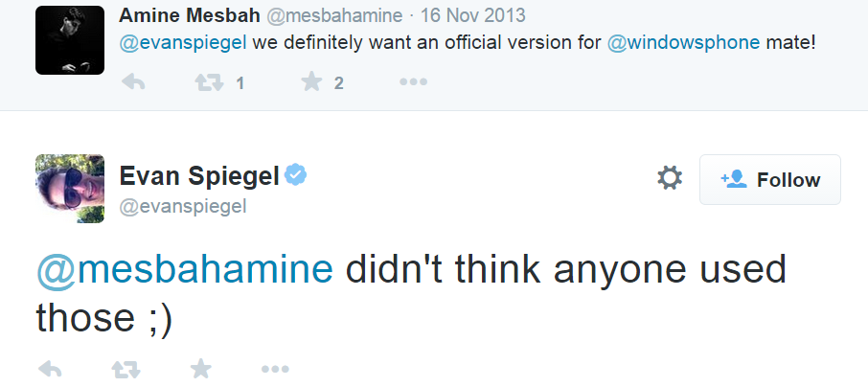
Task: Open more options on Amine Mesbah's tweet
Action: (x=414, y=82)
